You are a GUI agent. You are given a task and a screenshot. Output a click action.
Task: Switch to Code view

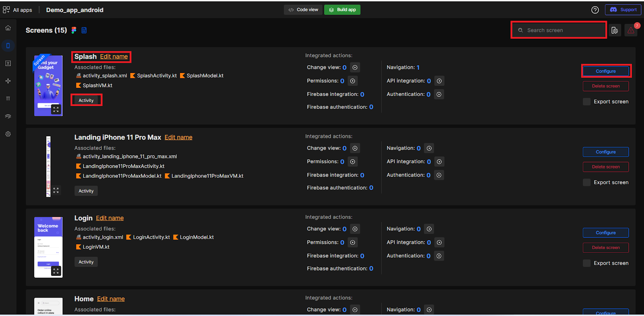pos(303,10)
